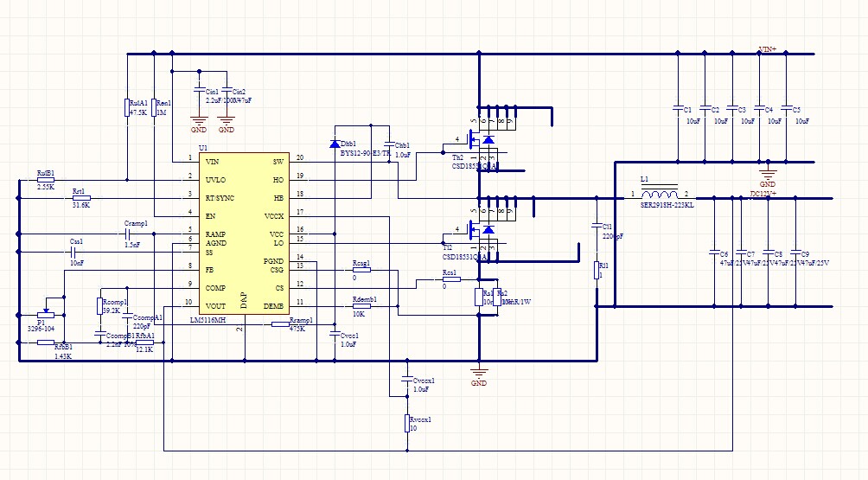Click the U1 designator text
Image resolution: width=868 pixels, height=480 pixels.
coord(202,148)
